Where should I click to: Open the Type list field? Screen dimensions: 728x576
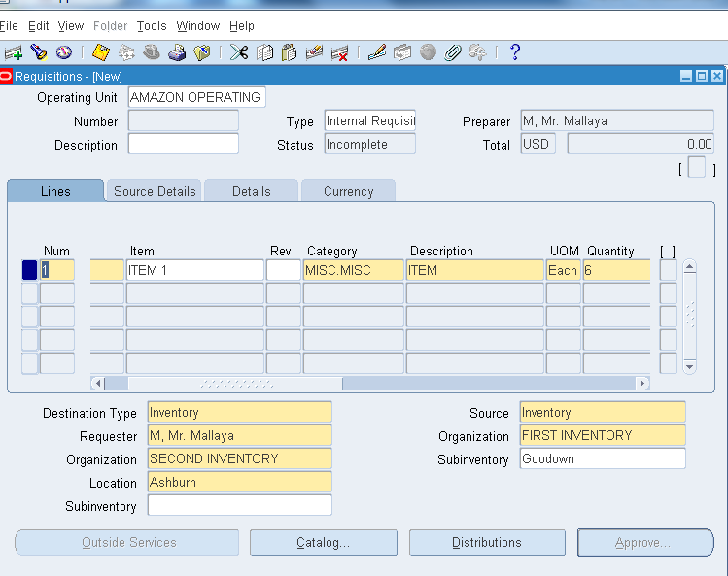pos(369,121)
